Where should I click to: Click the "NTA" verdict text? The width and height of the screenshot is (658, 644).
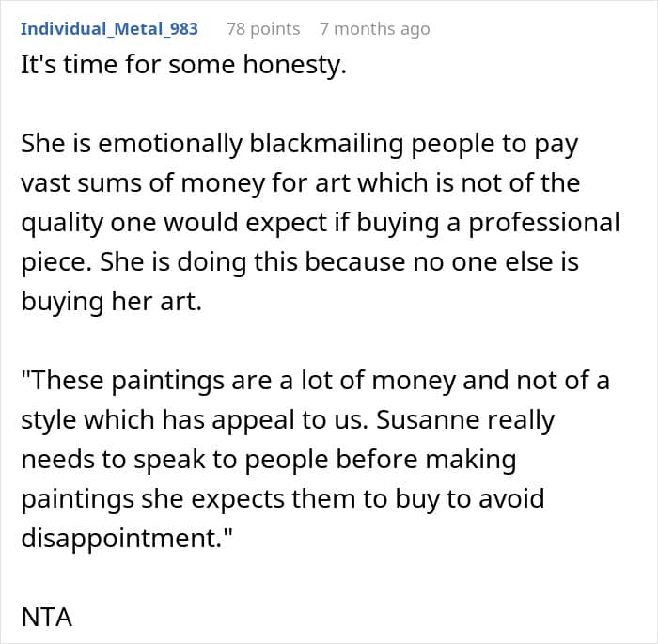47,618
